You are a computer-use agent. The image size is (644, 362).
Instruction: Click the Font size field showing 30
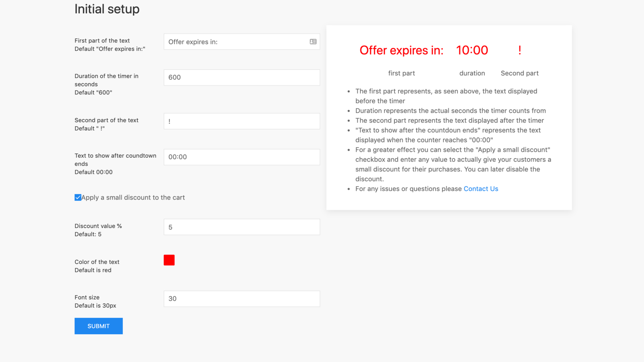pos(242,299)
